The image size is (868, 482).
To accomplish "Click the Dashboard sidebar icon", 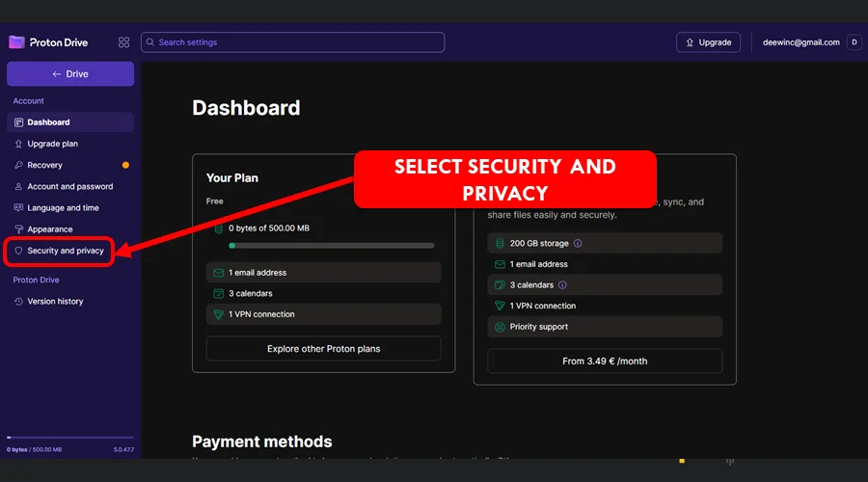I will pos(18,122).
